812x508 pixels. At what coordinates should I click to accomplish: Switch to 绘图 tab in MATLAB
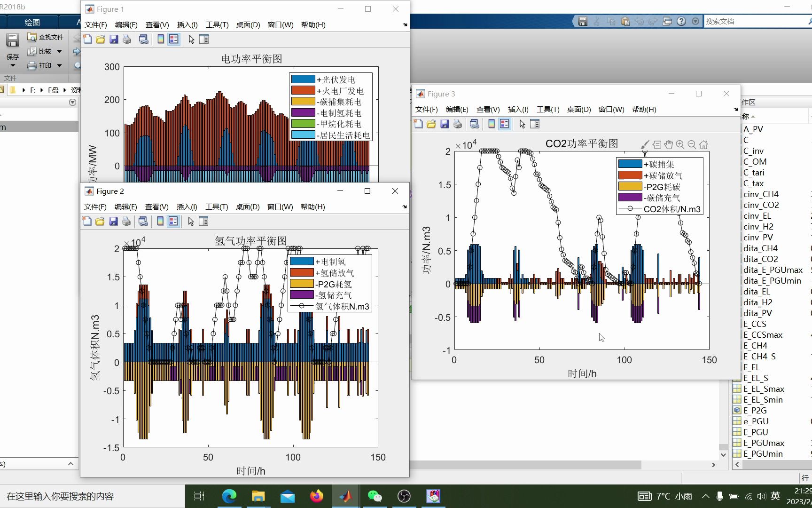(32, 22)
